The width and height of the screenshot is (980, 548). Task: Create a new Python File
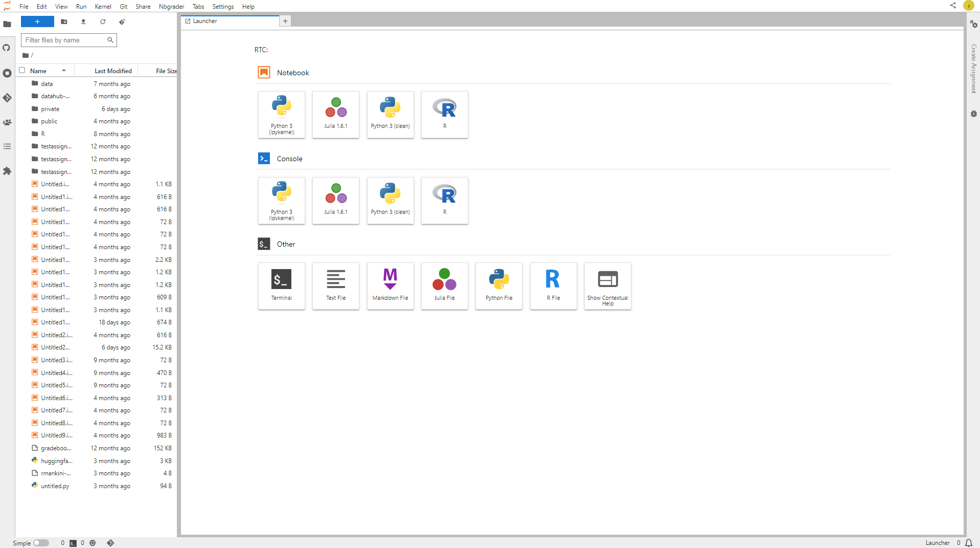[499, 286]
